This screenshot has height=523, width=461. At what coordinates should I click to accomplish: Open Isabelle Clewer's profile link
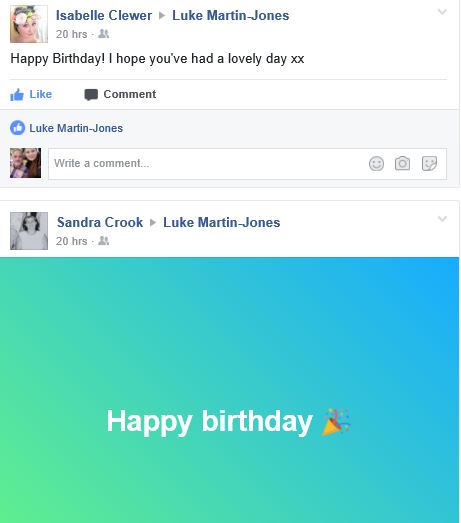(104, 16)
